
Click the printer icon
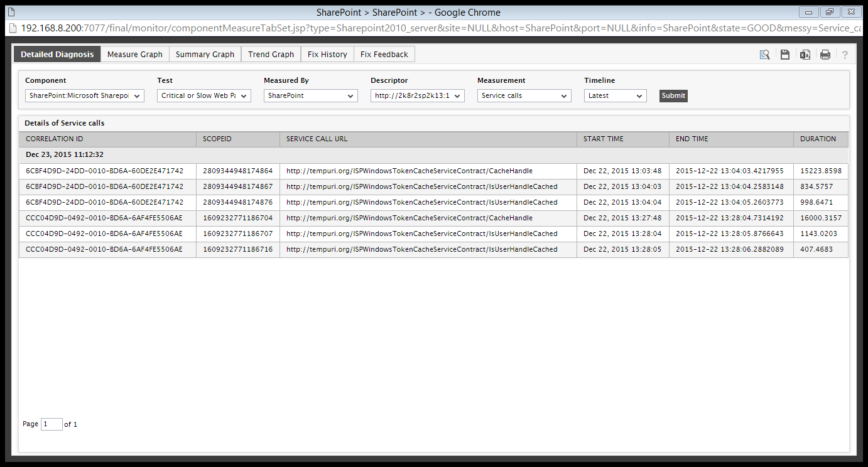pos(825,55)
